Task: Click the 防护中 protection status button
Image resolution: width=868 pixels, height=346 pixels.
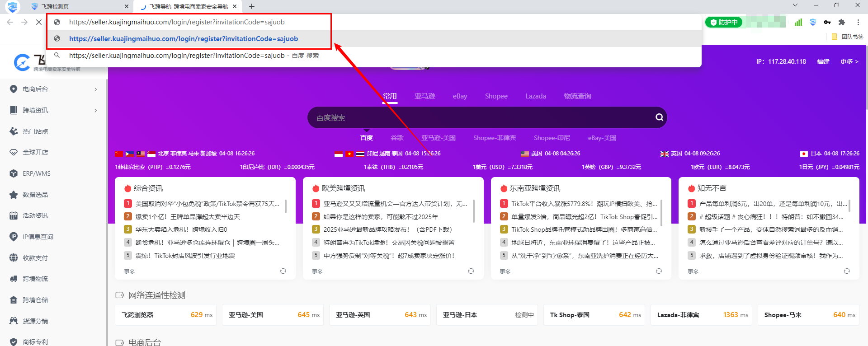Action: 723,22
